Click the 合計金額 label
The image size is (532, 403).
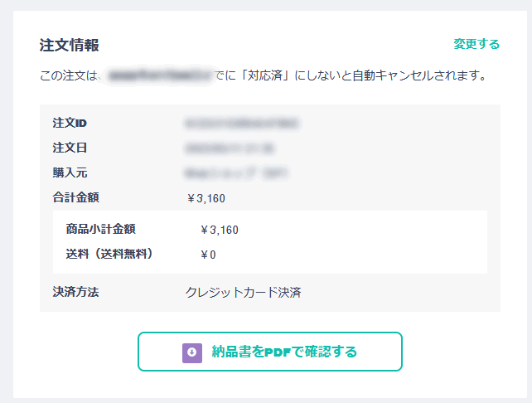click(75, 197)
